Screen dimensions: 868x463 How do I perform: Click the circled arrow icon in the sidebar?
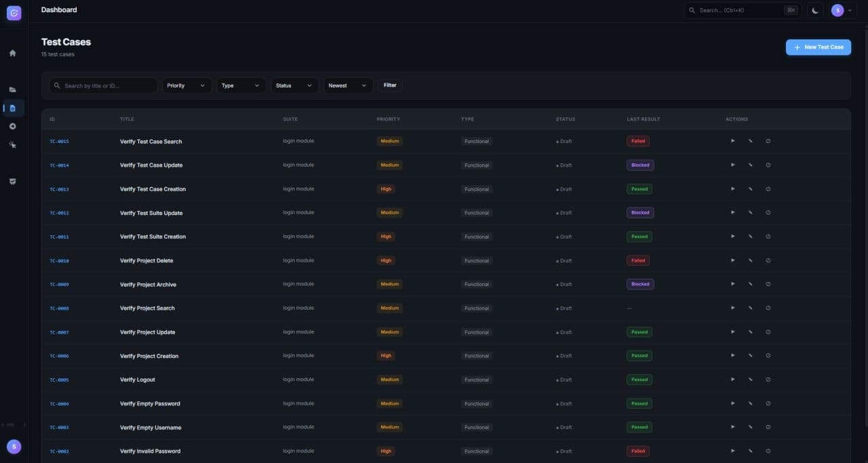click(x=13, y=126)
